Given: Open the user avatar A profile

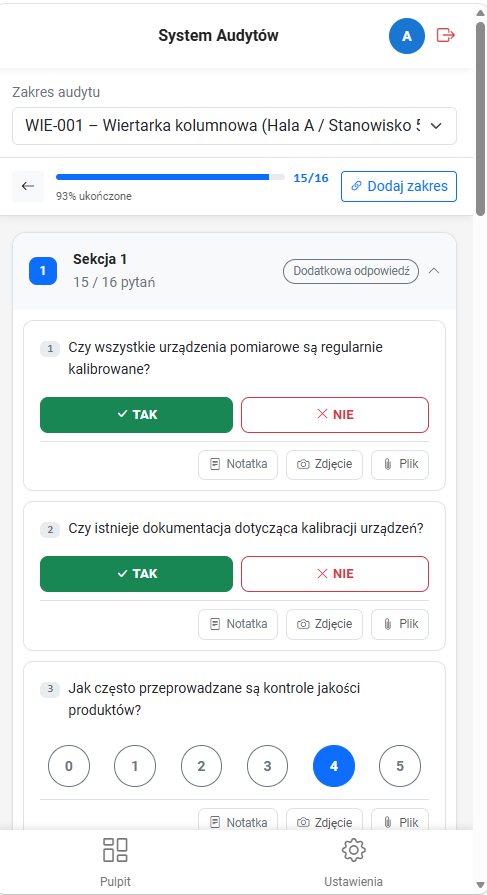Looking at the screenshot, I should 406,36.
